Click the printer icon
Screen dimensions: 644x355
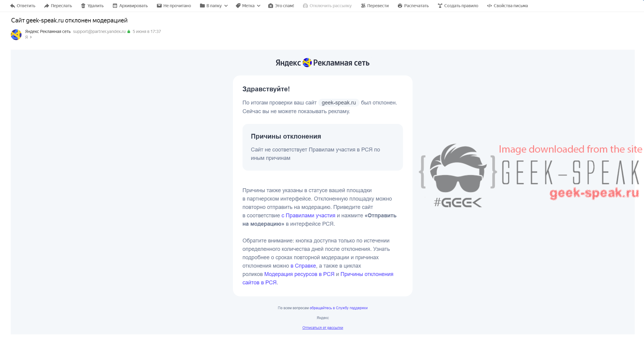click(400, 6)
